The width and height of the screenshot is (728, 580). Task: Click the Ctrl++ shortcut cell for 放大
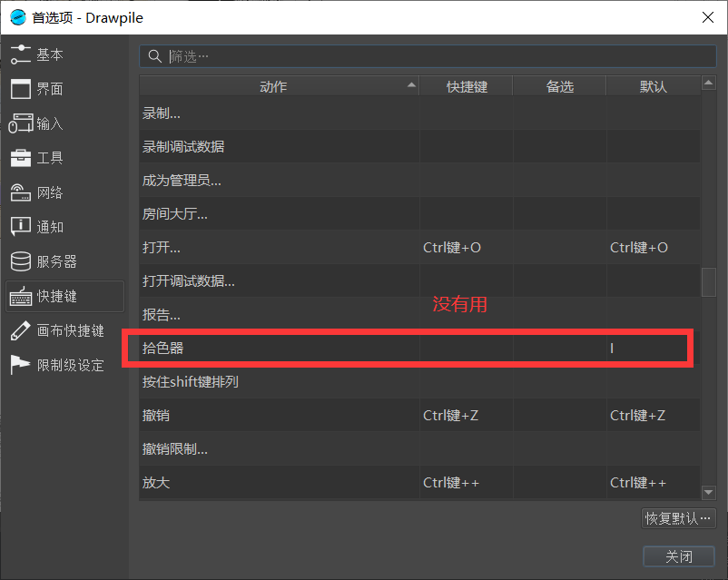[x=467, y=483]
